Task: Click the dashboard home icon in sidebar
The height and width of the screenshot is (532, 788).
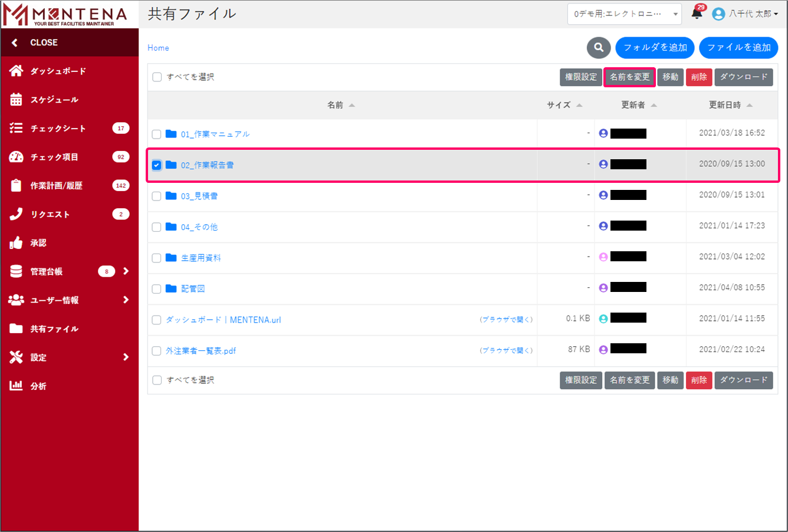Action: [x=16, y=71]
